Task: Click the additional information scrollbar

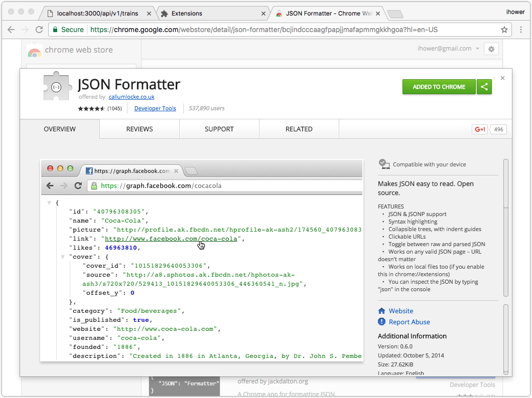Action: tap(505, 339)
